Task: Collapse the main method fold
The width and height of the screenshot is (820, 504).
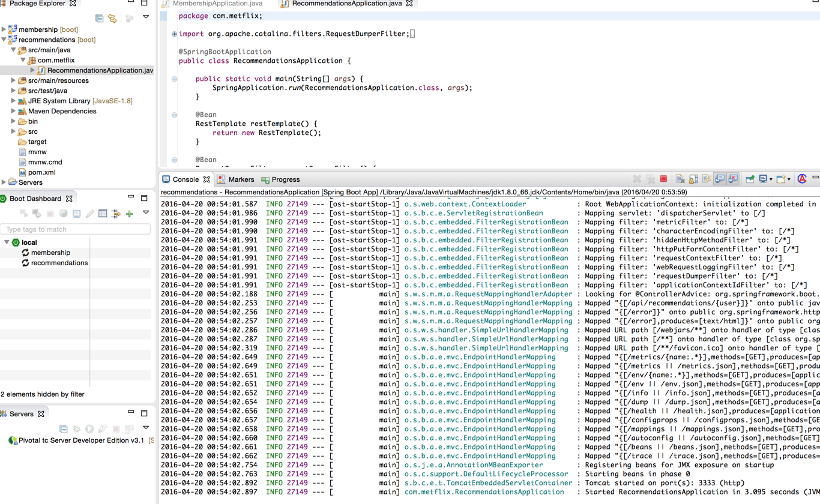Action: (175, 79)
